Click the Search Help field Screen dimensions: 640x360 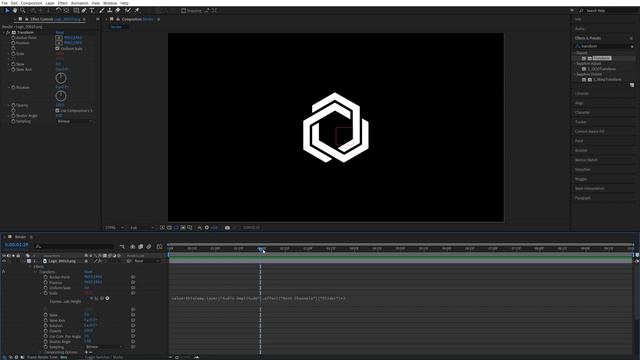coord(607,11)
